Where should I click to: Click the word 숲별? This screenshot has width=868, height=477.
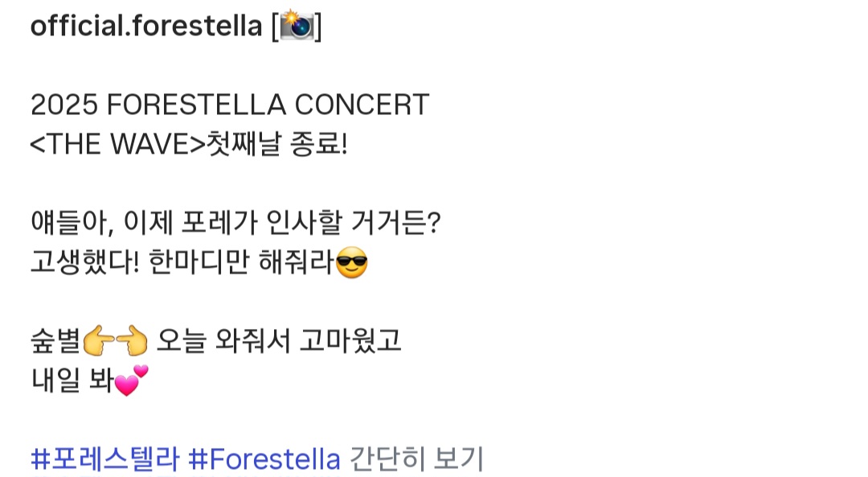click(56, 341)
